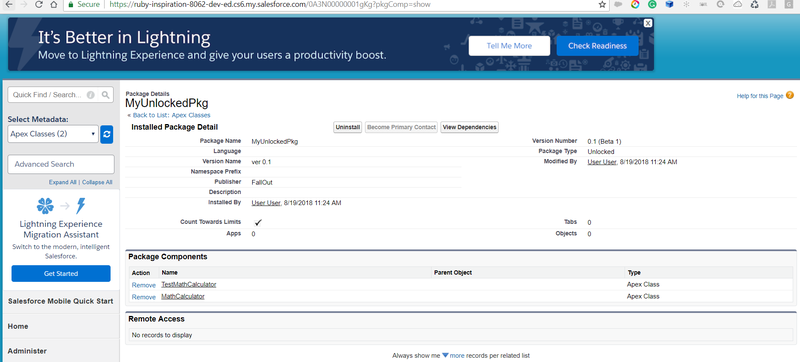Image resolution: width=800 pixels, height=362 pixels.
Task: Click Become Primary Contact button
Action: (402, 127)
